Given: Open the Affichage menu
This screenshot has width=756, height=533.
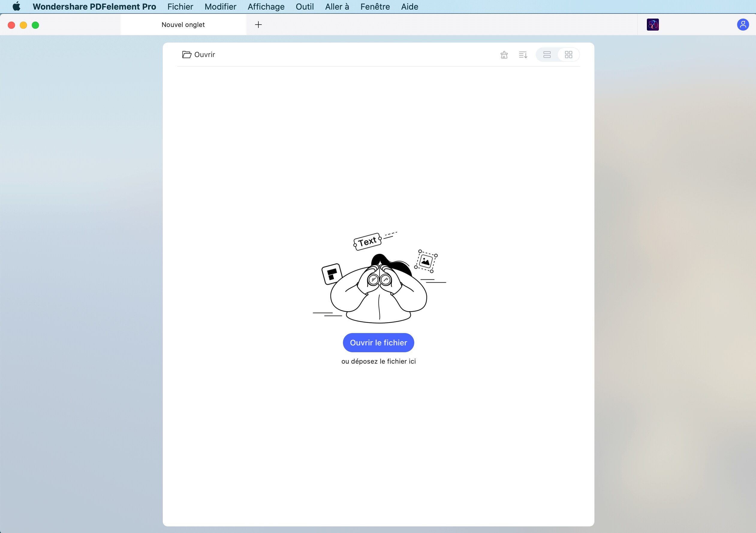Looking at the screenshot, I should [265, 7].
